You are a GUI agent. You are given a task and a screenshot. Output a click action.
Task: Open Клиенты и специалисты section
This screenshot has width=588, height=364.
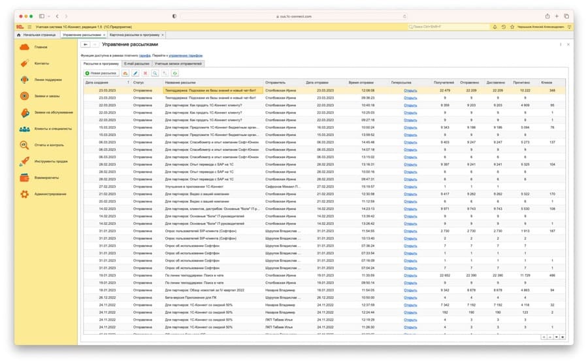click(x=45, y=129)
